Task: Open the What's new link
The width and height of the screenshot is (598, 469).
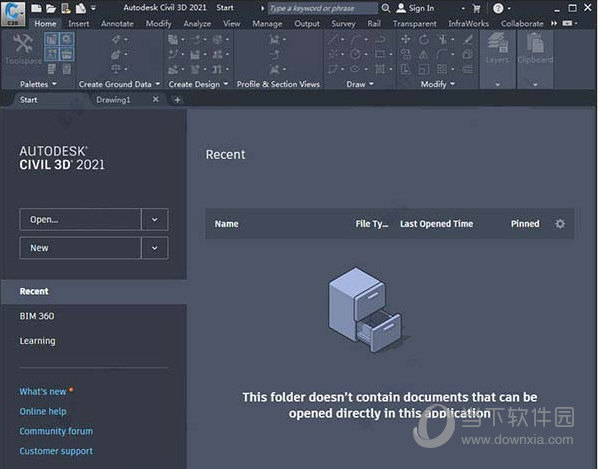Action: click(x=43, y=392)
